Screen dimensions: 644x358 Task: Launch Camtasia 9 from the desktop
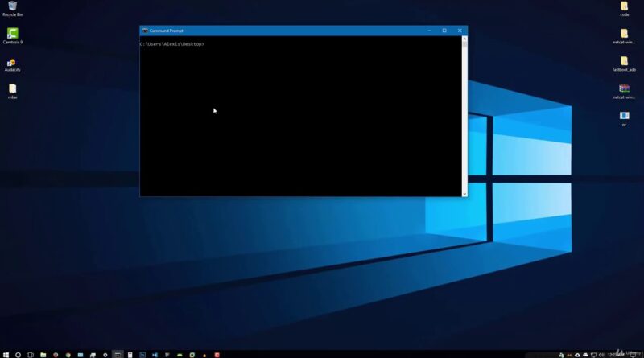coord(12,36)
